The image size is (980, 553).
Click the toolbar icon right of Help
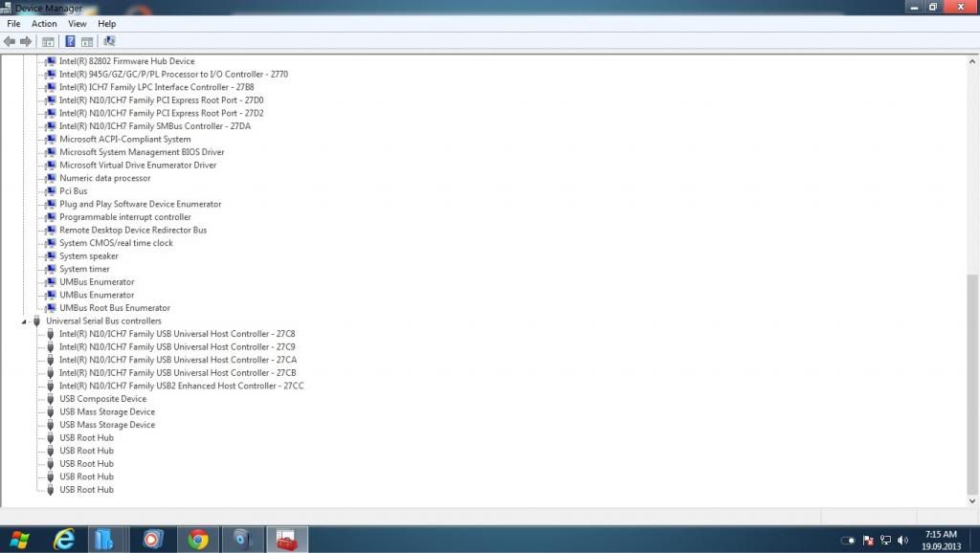(87, 41)
